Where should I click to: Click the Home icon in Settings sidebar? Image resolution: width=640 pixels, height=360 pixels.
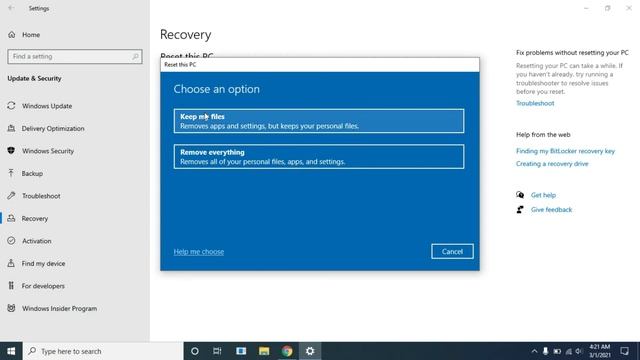[11, 35]
